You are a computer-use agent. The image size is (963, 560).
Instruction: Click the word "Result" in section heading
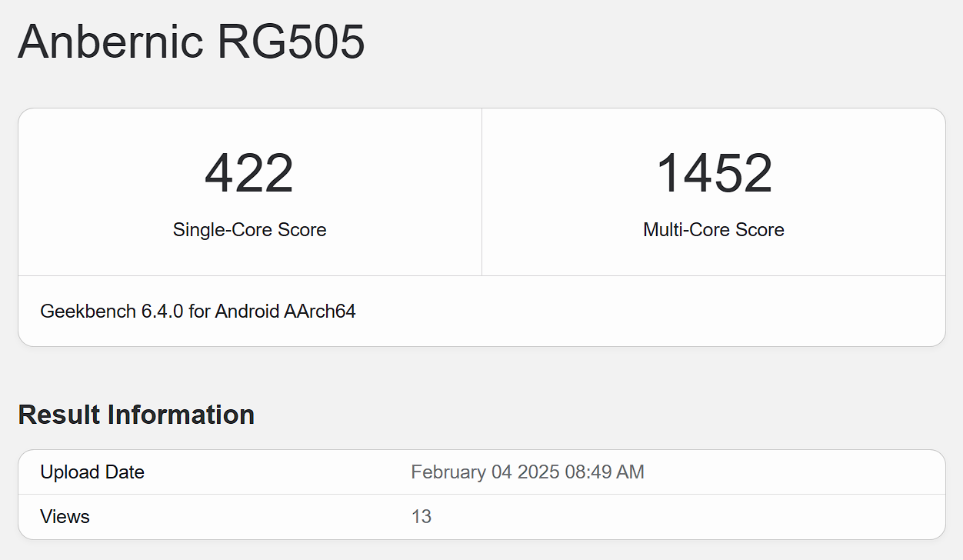pos(59,415)
